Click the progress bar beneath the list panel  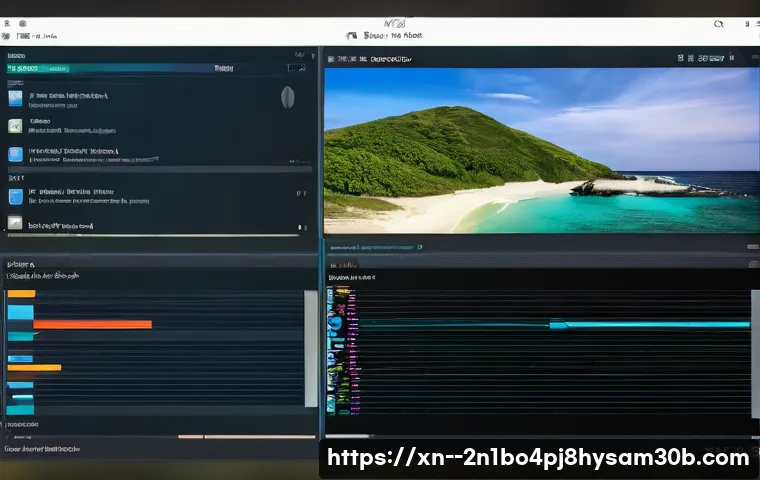click(153, 236)
